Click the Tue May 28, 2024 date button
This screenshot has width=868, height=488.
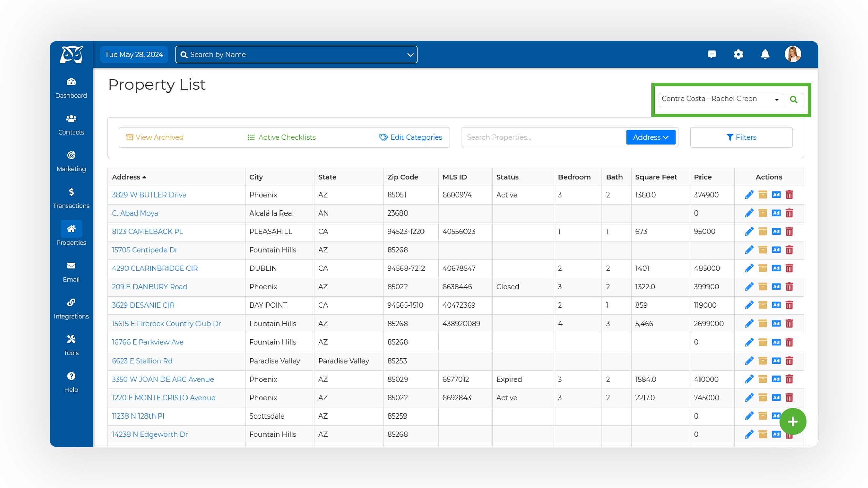pyautogui.click(x=134, y=54)
